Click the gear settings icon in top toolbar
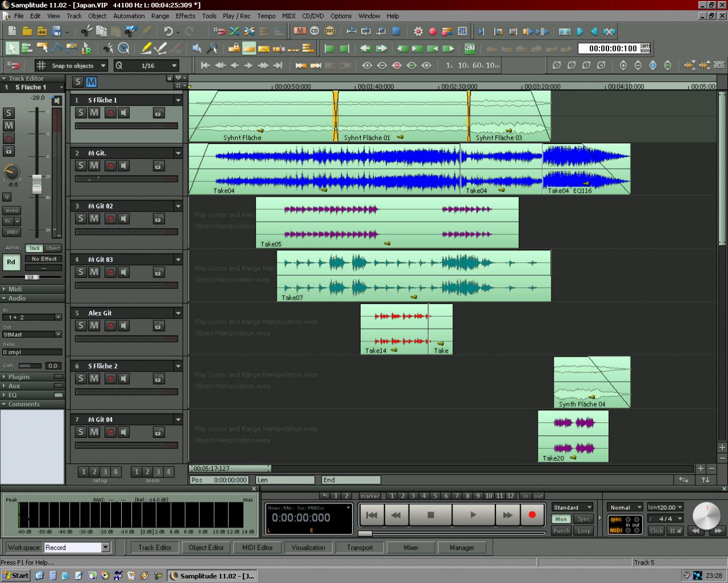The image size is (728, 583). coord(418,31)
